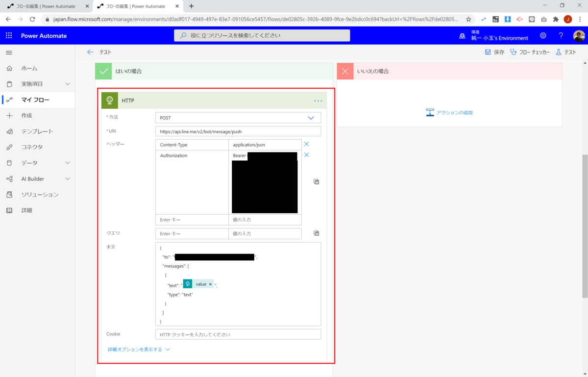
Task: Open the user profile avatar
Action: 579,36
